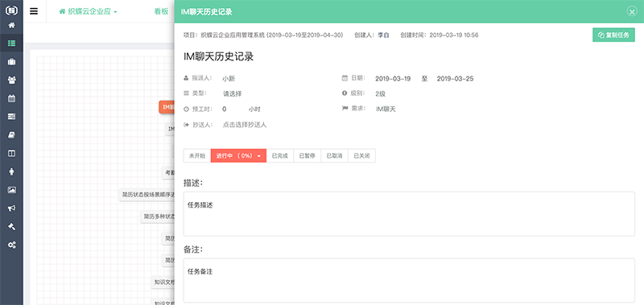Select the 简历多种状态 node in mind map
The height and width of the screenshot is (305, 644).
pos(158,216)
